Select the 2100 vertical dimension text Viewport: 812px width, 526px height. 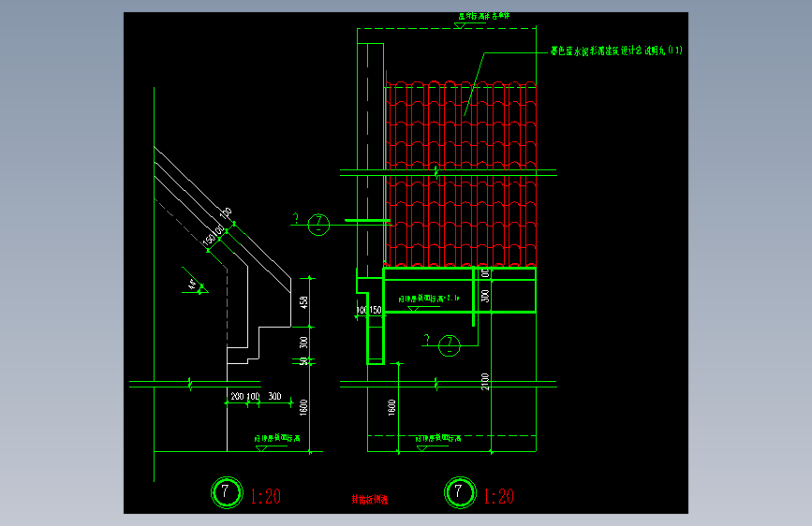pyautogui.click(x=485, y=382)
